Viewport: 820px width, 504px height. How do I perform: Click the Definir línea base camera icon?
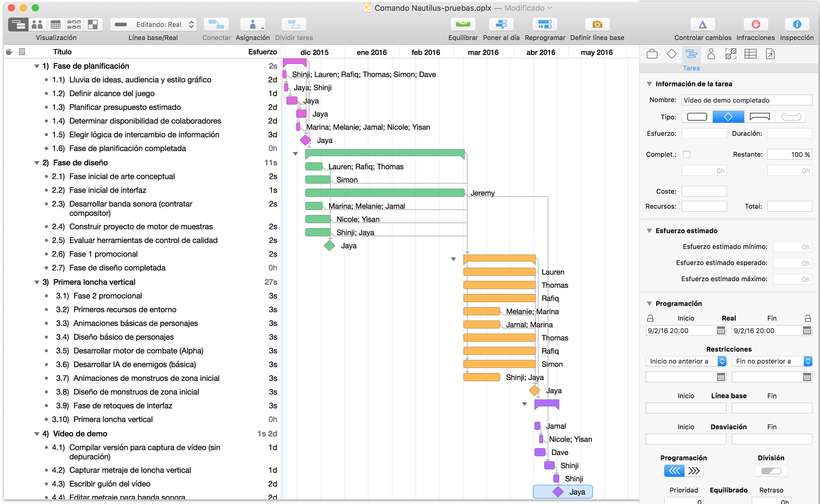pos(597,24)
